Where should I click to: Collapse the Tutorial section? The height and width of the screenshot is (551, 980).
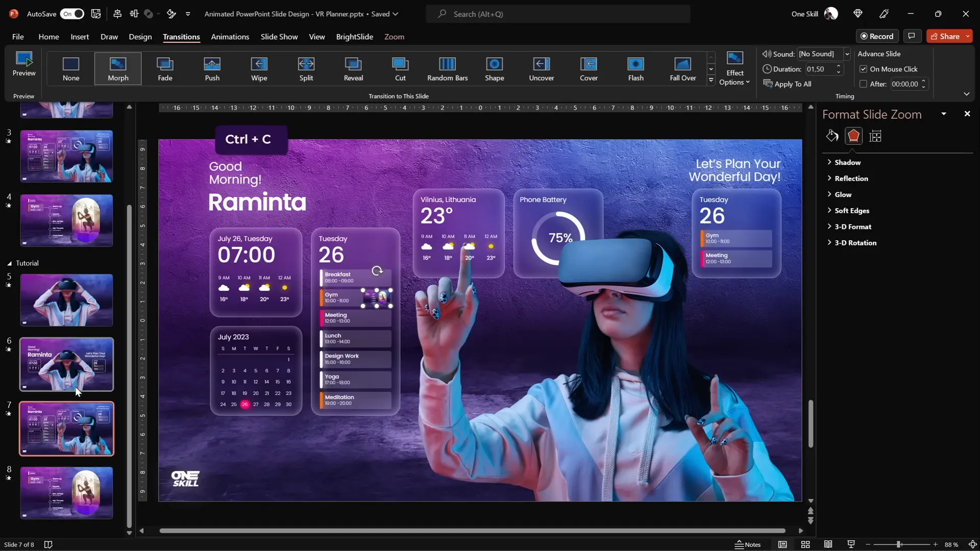pyautogui.click(x=9, y=263)
